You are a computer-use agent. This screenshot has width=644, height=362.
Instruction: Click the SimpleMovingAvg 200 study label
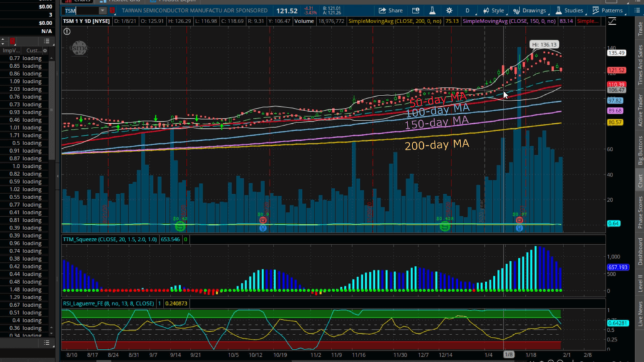[395, 21]
